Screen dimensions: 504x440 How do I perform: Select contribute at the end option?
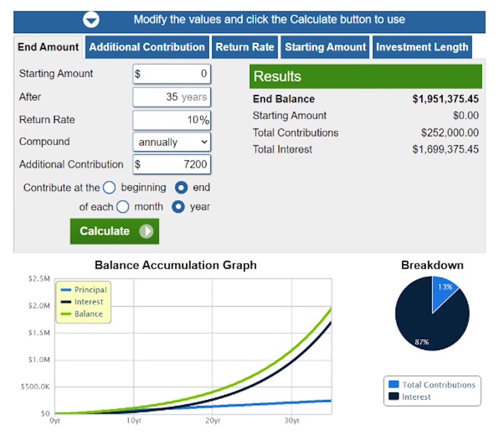coord(181,187)
